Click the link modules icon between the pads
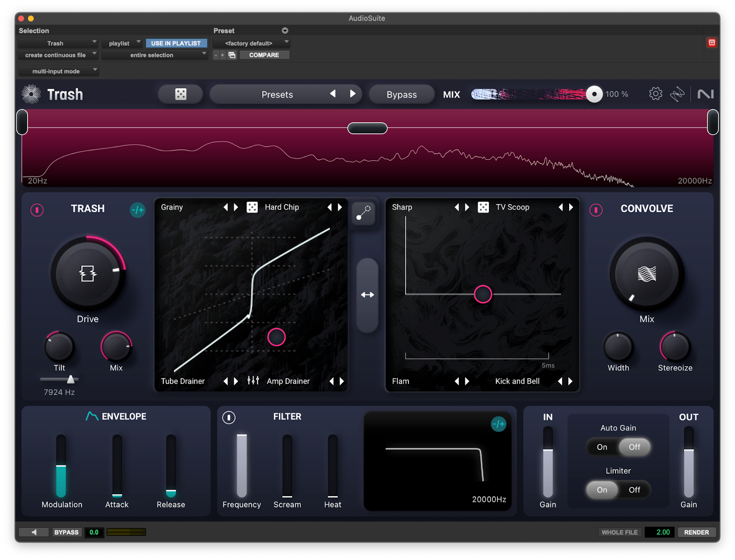Viewport: 735px width, 560px height. click(364, 213)
